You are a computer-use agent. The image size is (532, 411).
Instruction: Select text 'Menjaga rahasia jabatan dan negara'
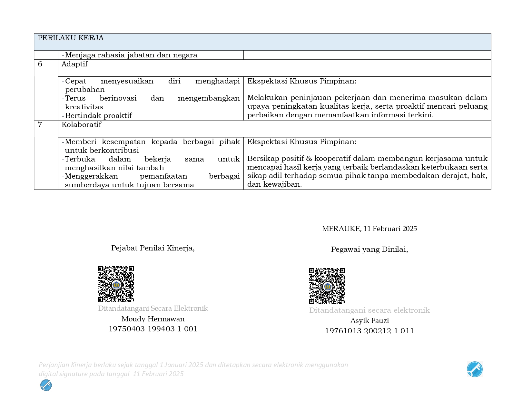(x=131, y=55)
